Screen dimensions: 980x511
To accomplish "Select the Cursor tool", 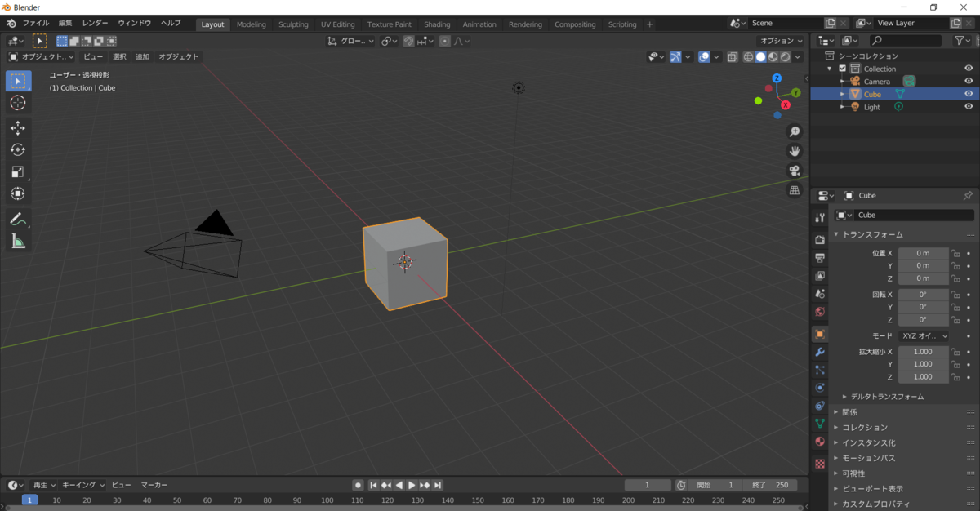I will tap(18, 103).
